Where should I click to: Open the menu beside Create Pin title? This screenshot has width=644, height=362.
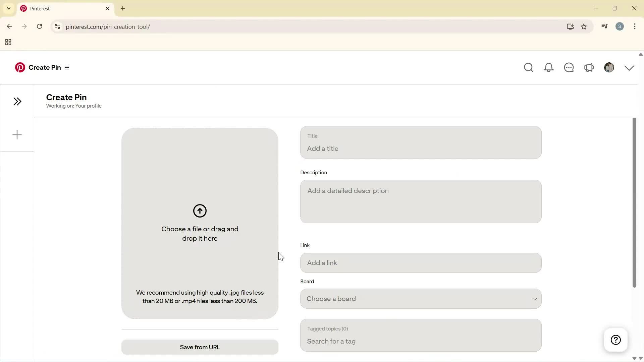pos(67,67)
